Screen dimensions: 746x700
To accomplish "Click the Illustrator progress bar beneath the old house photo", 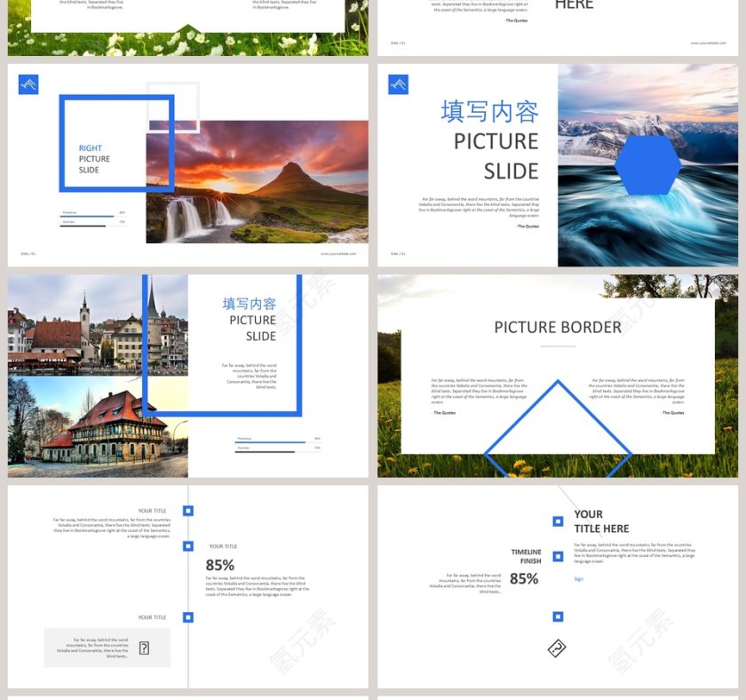I will click(265, 450).
